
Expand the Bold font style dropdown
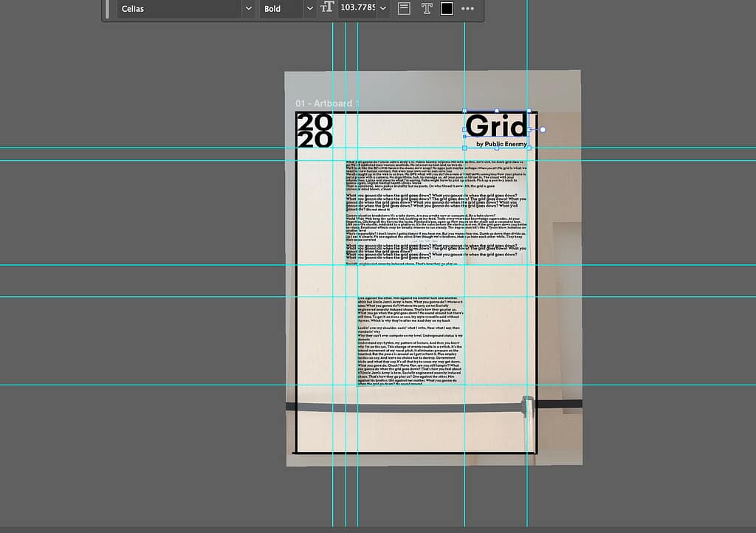click(x=309, y=9)
